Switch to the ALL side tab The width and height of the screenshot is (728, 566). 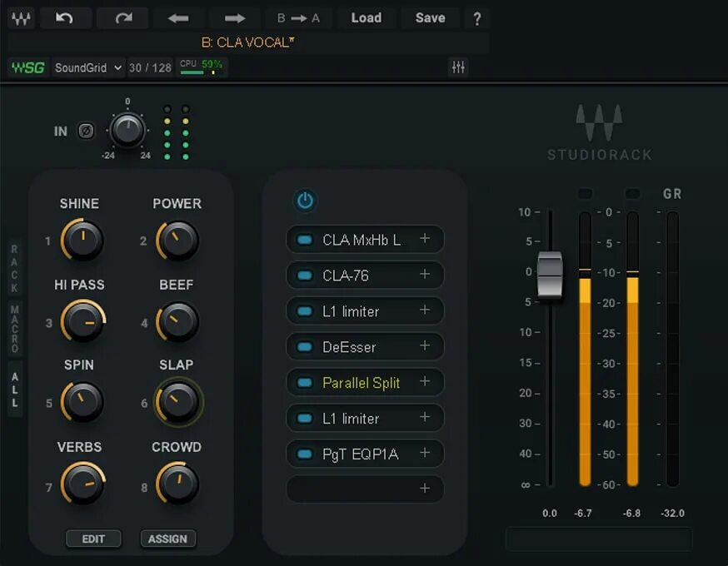pyautogui.click(x=14, y=390)
